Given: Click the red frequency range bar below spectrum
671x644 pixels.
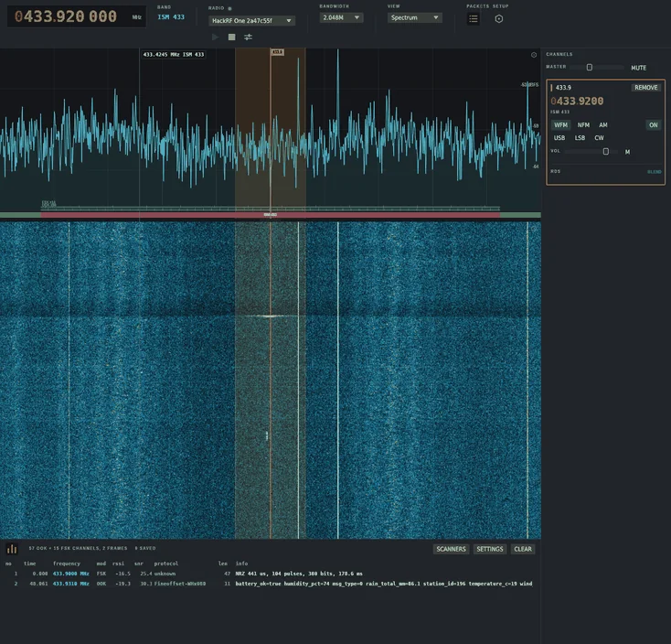Looking at the screenshot, I should [270, 215].
